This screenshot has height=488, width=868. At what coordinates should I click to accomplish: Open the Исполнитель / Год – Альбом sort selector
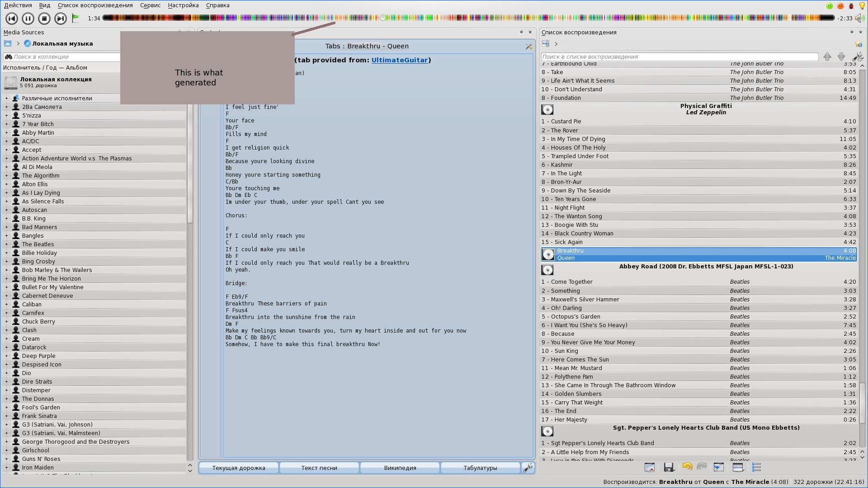(x=45, y=68)
